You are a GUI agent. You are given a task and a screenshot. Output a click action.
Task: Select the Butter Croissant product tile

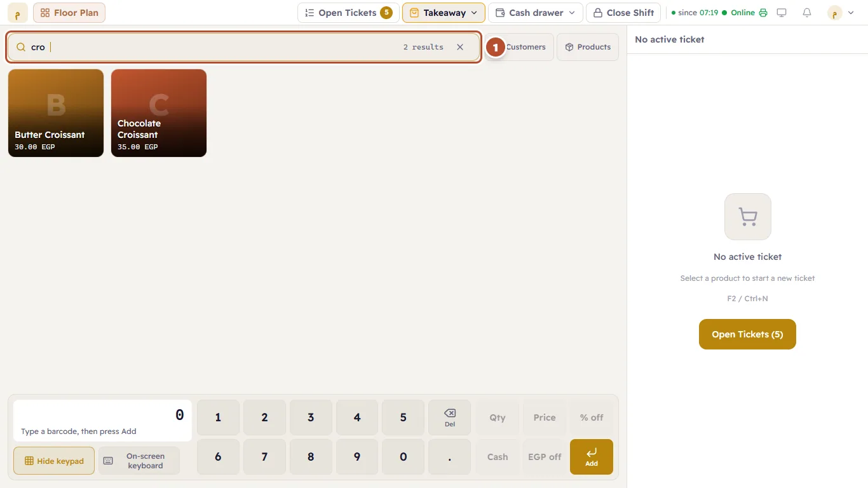click(x=56, y=113)
